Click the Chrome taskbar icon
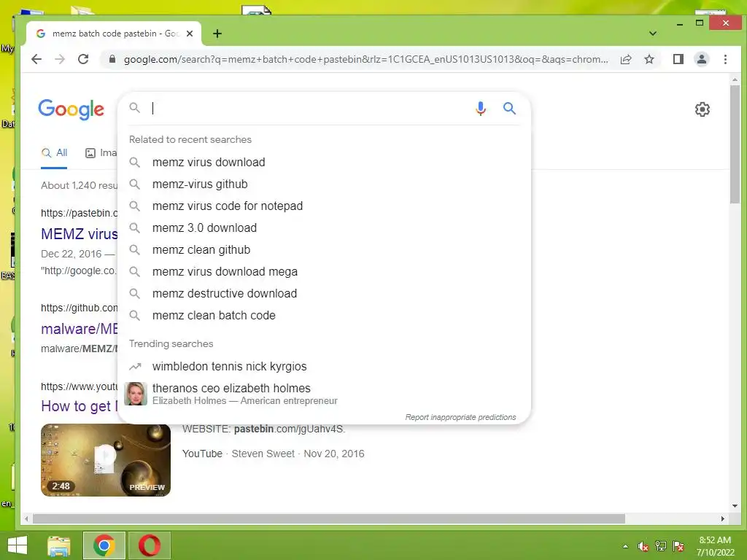This screenshot has height=560, width=747. click(x=104, y=545)
